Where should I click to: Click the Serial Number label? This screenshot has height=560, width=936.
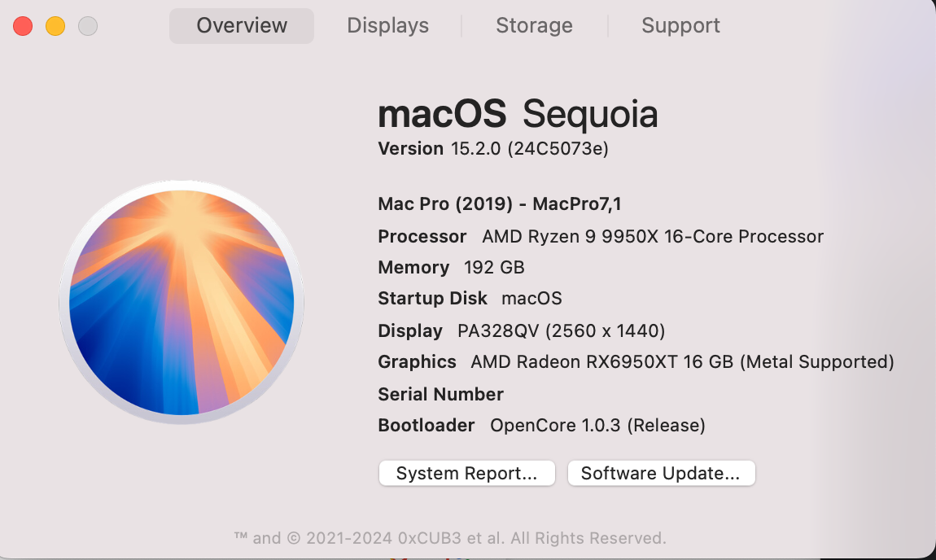(440, 395)
